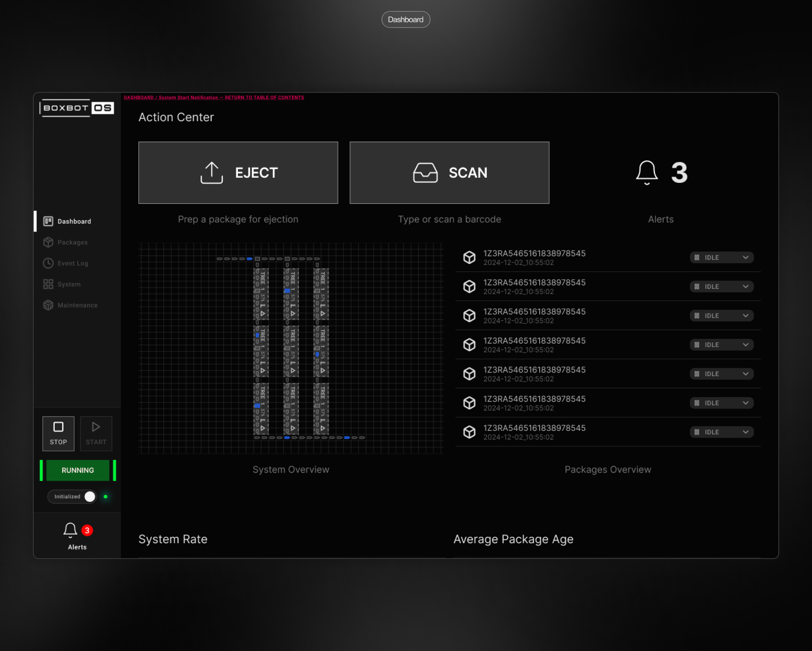The height and width of the screenshot is (651, 812).
Task: Expand the first package's IDLE dropdown
Action: [x=745, y=257]
